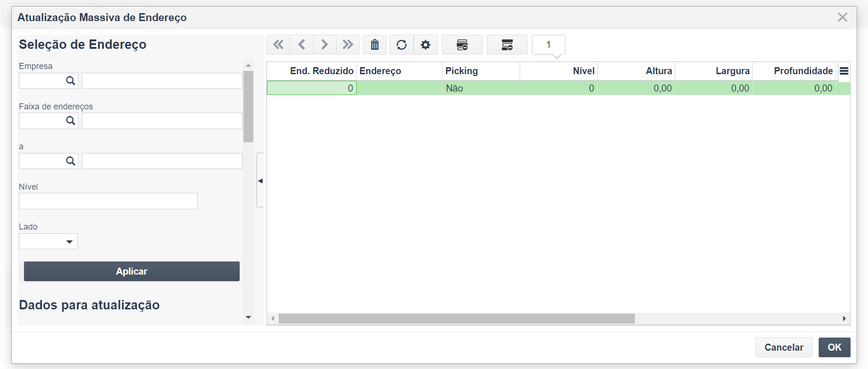
Task: Sort by Largura column header
Action: (x=714, y=71)
